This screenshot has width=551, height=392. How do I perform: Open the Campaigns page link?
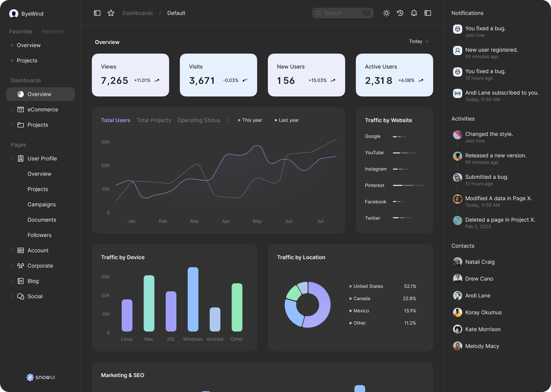point(41,204)
